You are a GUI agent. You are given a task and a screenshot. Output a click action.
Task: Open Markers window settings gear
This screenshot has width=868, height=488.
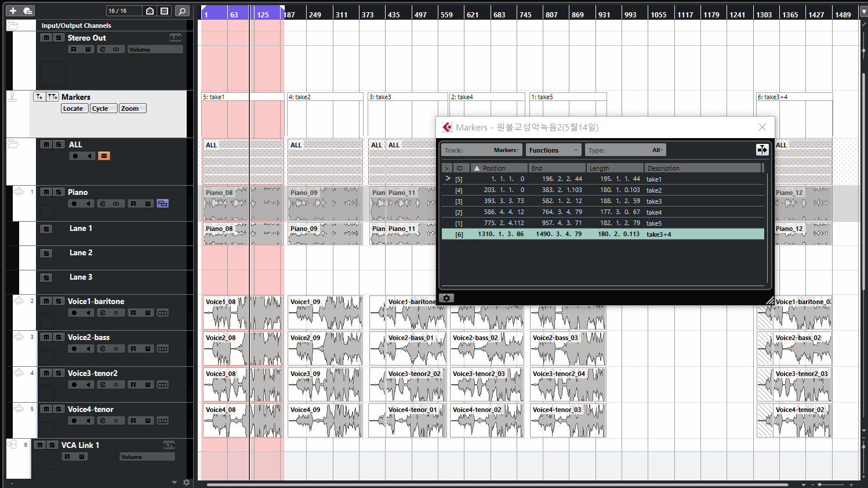point(446,298)
